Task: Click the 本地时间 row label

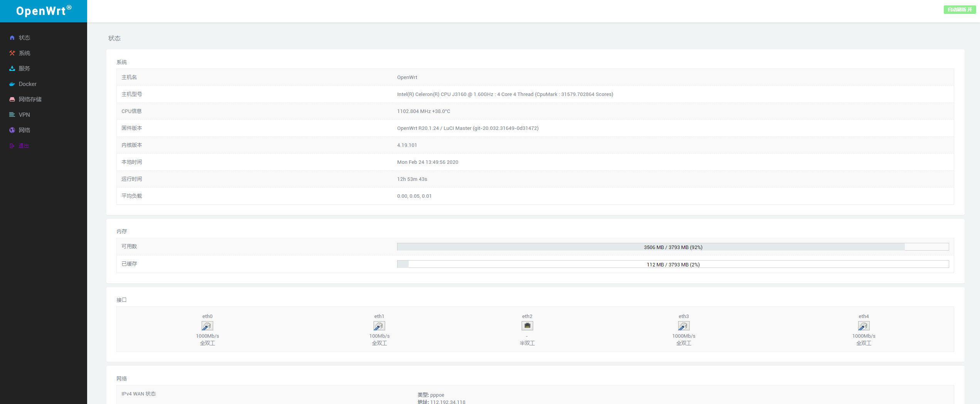Action: pyautogui.click(x=132, y=162)
